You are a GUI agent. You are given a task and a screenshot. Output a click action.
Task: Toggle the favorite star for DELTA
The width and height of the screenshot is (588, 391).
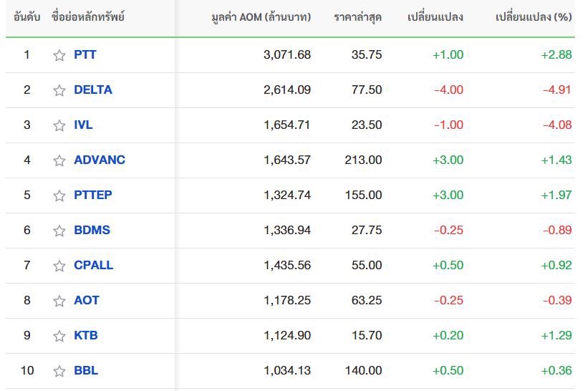(x=59, y=90)
